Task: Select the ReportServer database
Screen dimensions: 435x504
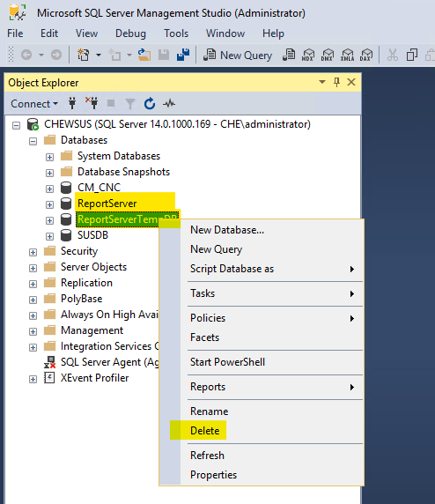Action: (107, 204)
